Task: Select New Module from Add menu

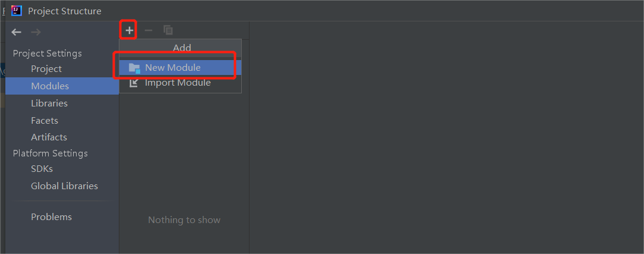Action: click(173, 68)
